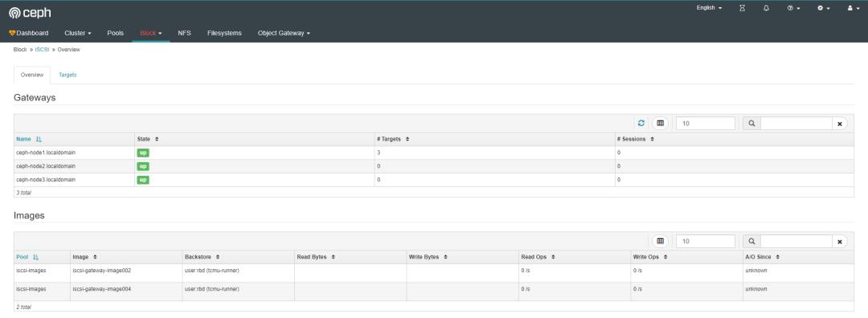Open the user profile menu
Image resolution: width=868 pixels, height=318 pixels.
tap(853, 8)
